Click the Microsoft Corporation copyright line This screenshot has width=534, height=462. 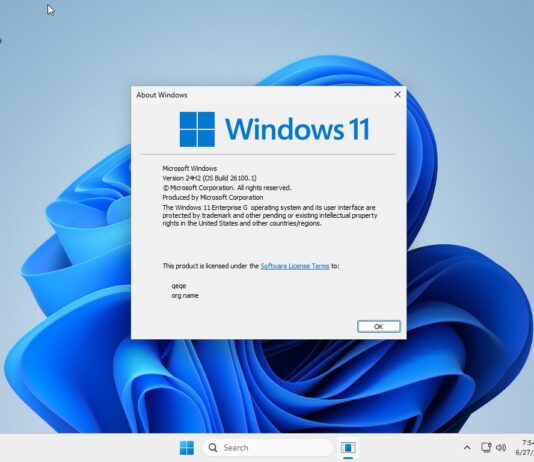point(227,188)
